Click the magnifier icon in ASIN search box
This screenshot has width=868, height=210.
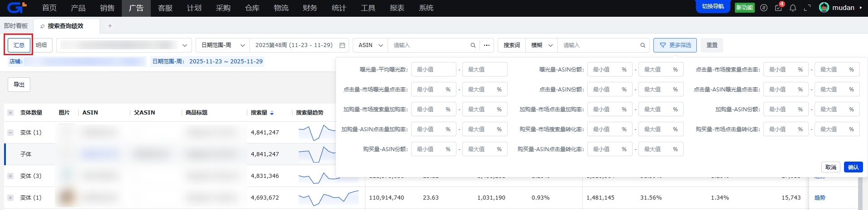tap(473, 45)
